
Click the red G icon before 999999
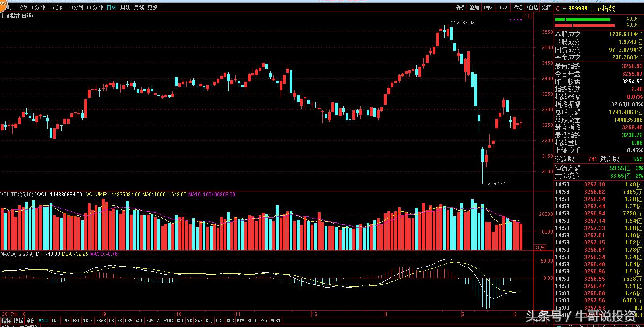click(558, 8)
